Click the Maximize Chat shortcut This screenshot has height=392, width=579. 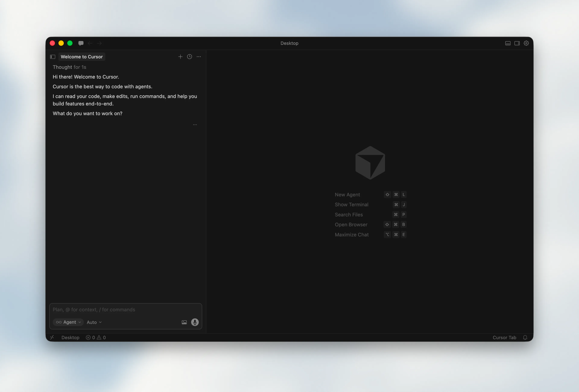370,235
